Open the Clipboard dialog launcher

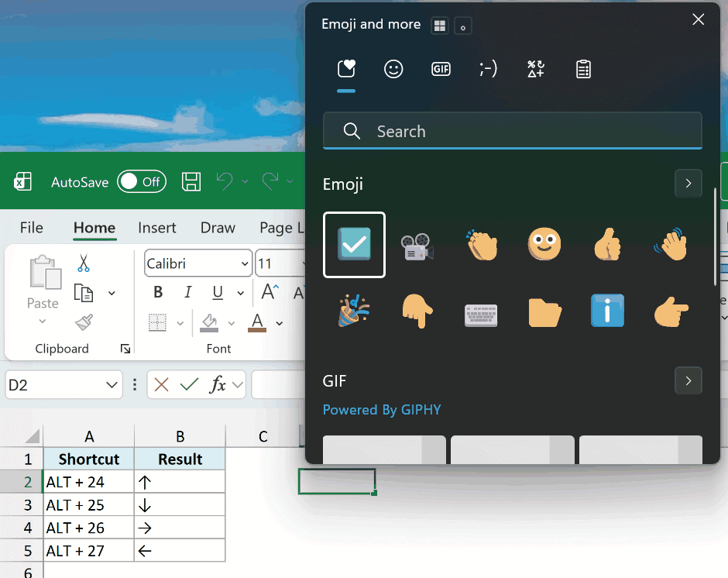[125, 349]
